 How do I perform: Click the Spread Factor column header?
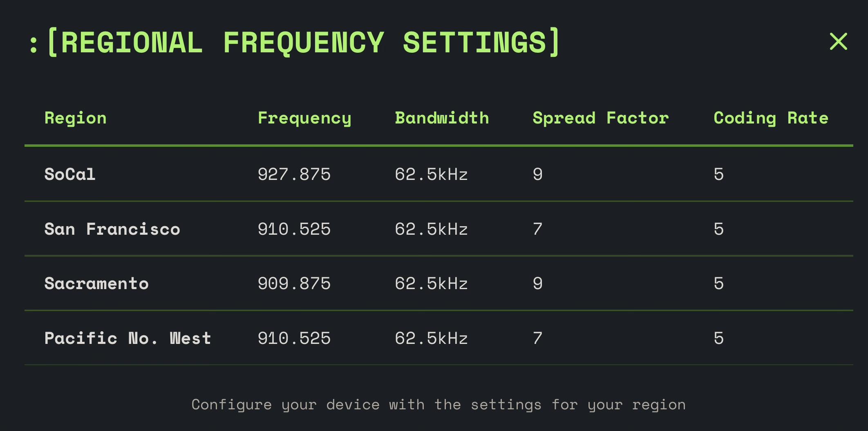tap(601, 118)
